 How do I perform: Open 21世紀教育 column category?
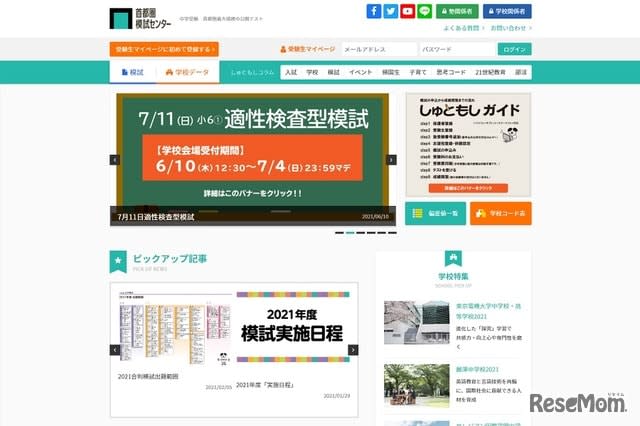490,72
